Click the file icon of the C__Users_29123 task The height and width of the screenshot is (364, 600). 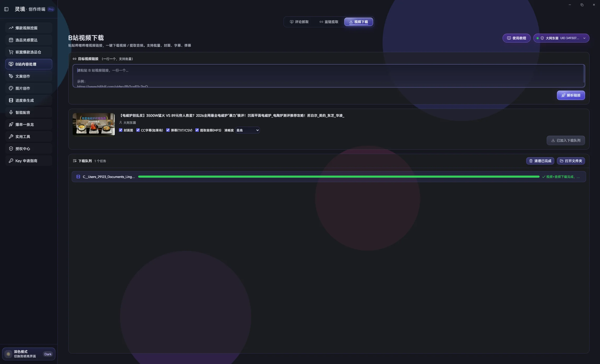[x=78, y=177]
